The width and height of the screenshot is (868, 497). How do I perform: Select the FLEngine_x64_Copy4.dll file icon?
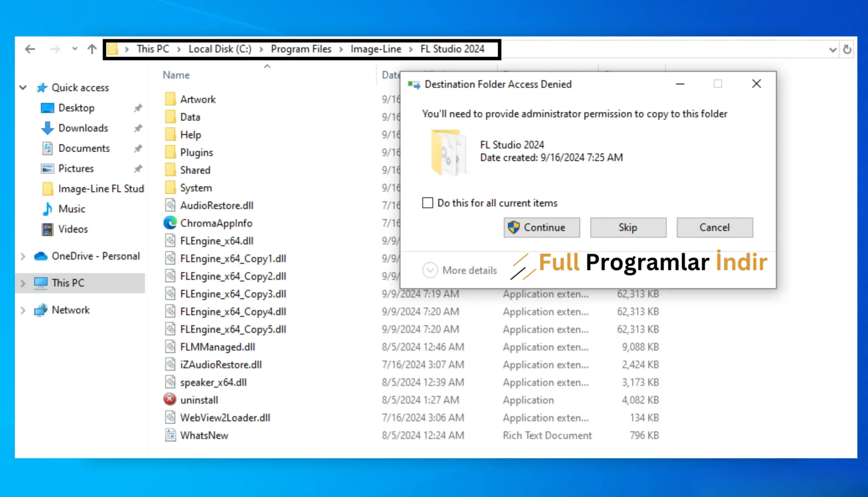pos(170,311)
